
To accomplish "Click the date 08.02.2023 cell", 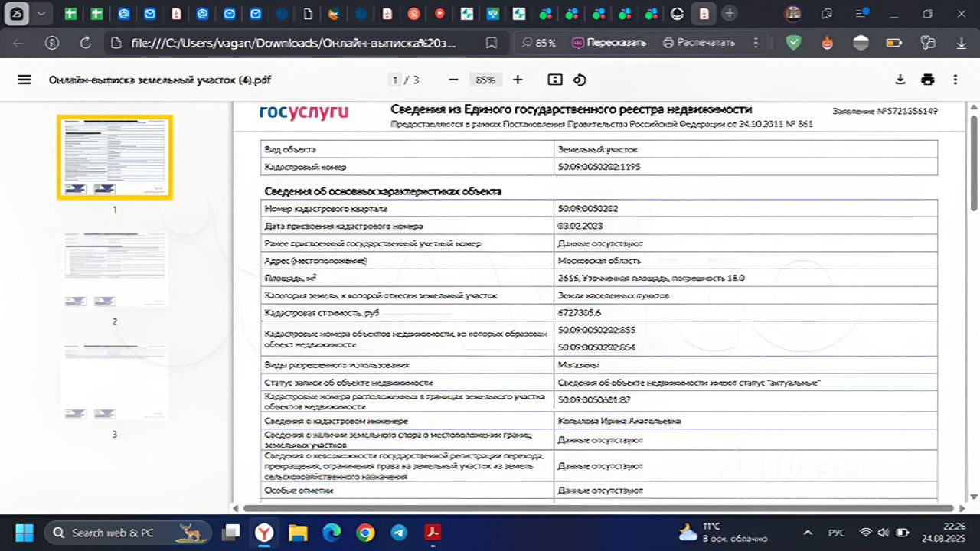I will 580,226.
